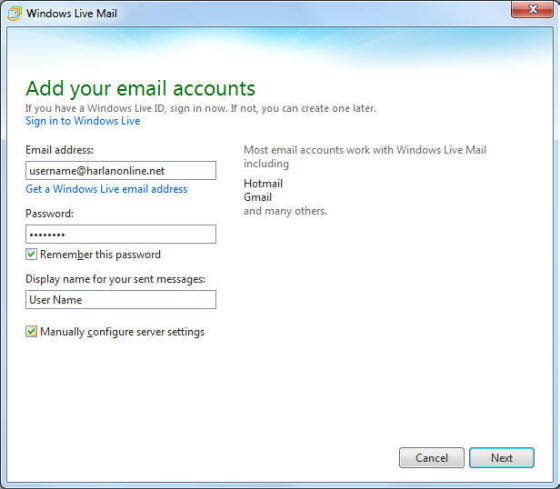Click the Add your email accounts heading

point(140,89)
